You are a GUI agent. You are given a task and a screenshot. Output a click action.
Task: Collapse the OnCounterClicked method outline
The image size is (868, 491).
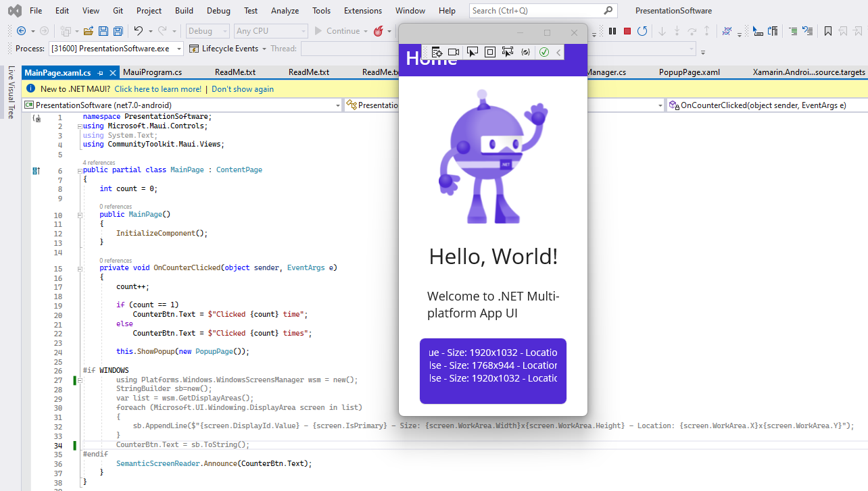click(x=80, y=267)
